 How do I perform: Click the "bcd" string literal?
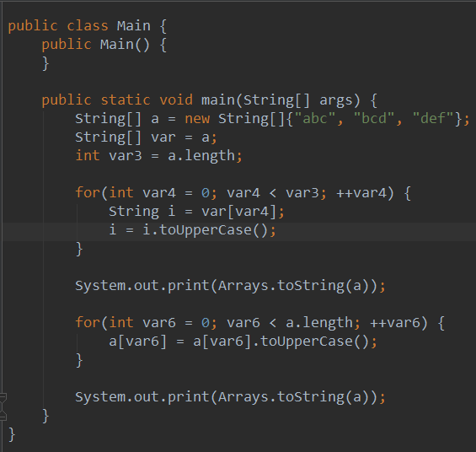pos(374,118)
